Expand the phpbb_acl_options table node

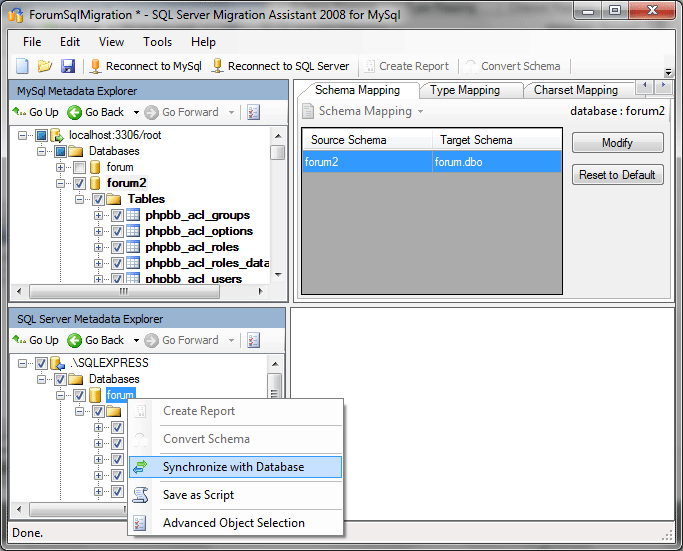(x=99, y=231)
